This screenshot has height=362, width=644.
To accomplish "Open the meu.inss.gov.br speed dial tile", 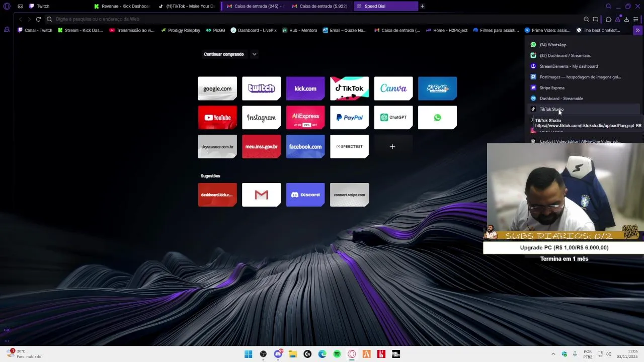I will (261, 147).
